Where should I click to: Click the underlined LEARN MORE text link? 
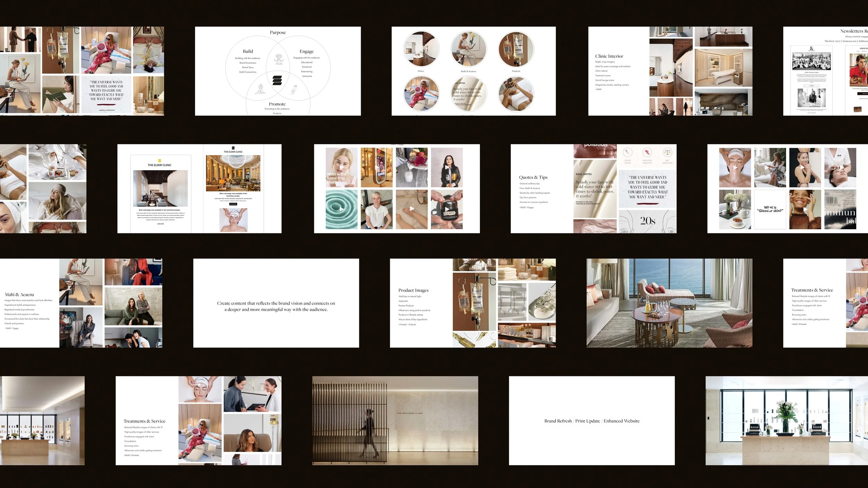point(160,224)
